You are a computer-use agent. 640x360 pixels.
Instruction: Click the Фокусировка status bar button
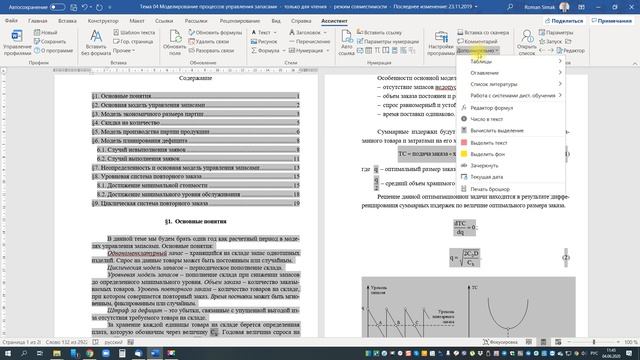pyautogui.click(x=500, y=342)
